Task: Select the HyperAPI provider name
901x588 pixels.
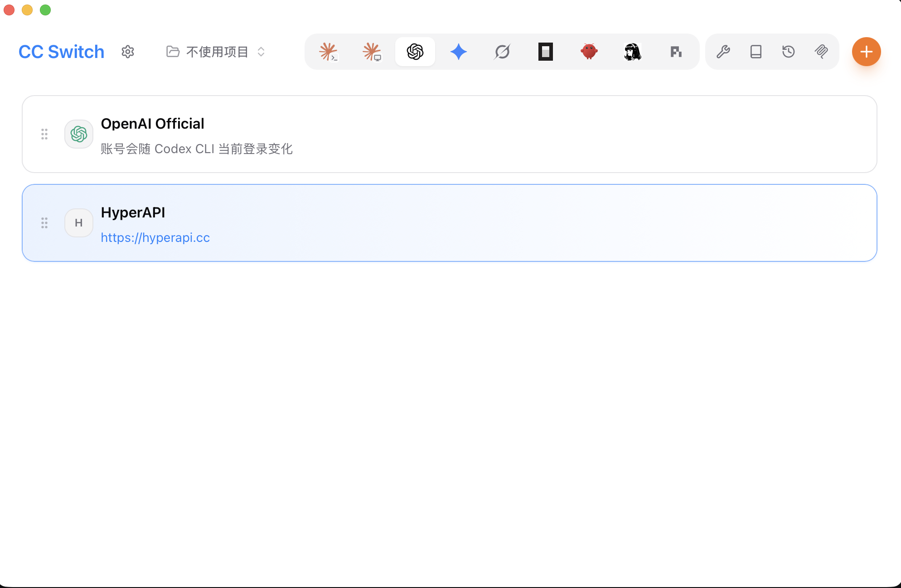Action: click(x=133, y=212)
